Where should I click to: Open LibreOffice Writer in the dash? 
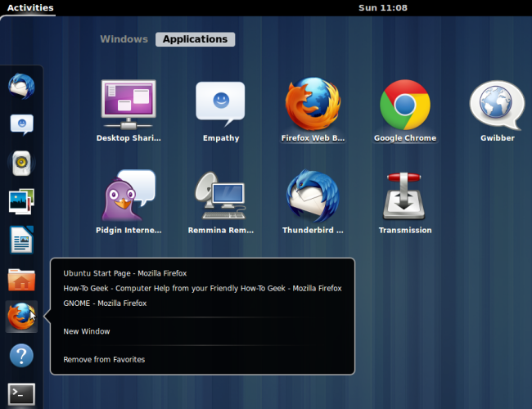pos(21,240)
